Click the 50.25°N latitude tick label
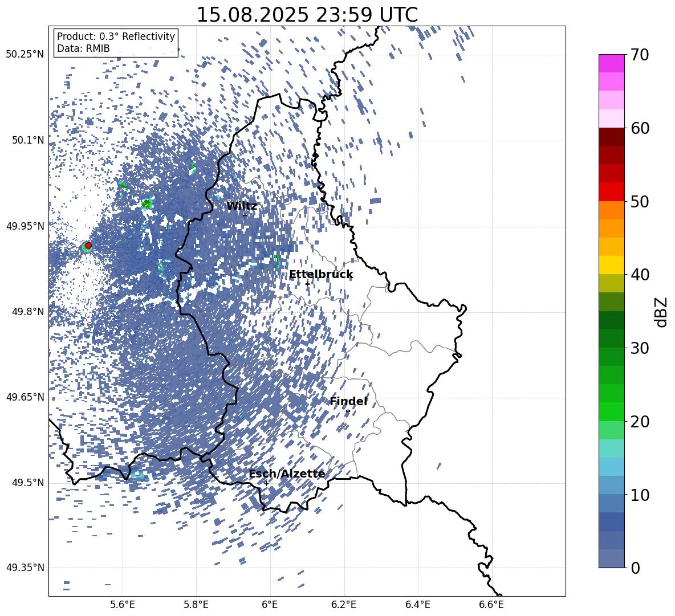Screen dimensions: 675x616 [x=25, y=55]
